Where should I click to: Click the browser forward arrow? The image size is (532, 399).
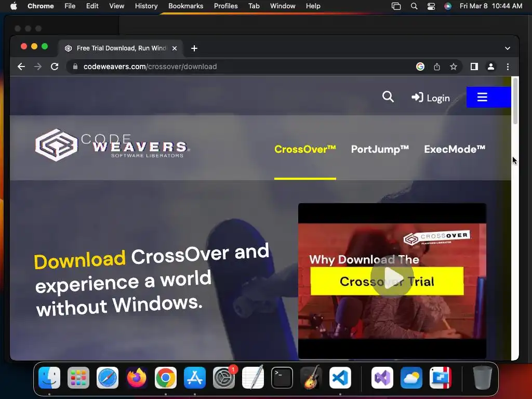point(37,66)
